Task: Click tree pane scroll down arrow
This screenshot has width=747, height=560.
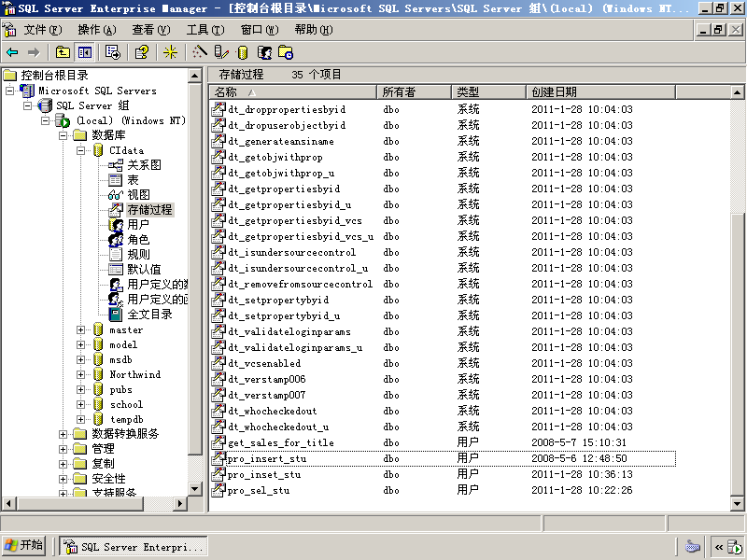Action: 195,488
